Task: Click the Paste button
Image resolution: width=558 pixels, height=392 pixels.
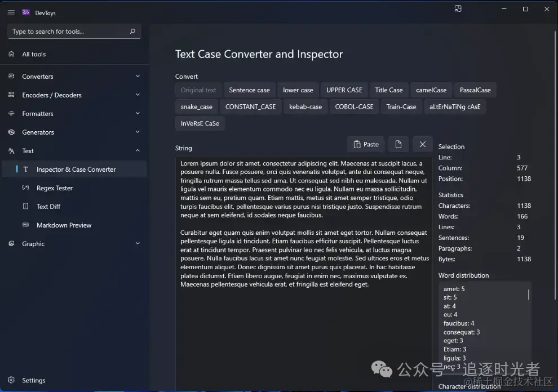Action: pyautogui.click(x=366, y=144)
